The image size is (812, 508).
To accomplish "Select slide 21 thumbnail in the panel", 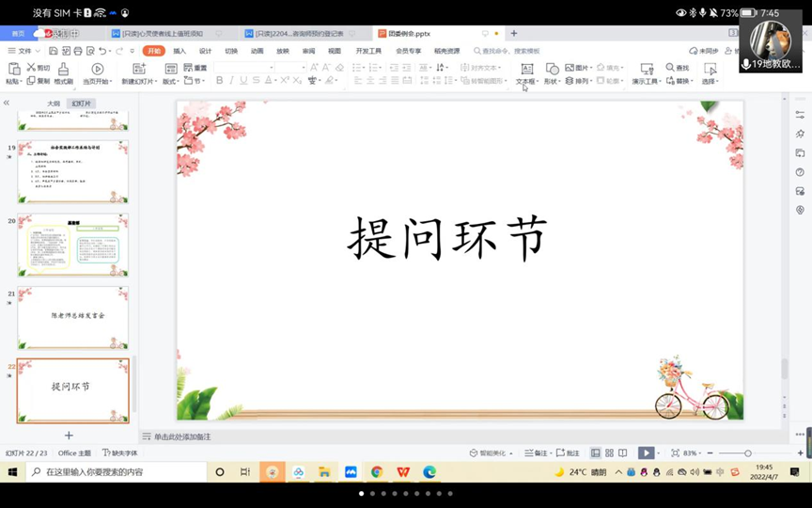I will pos(72,317).
